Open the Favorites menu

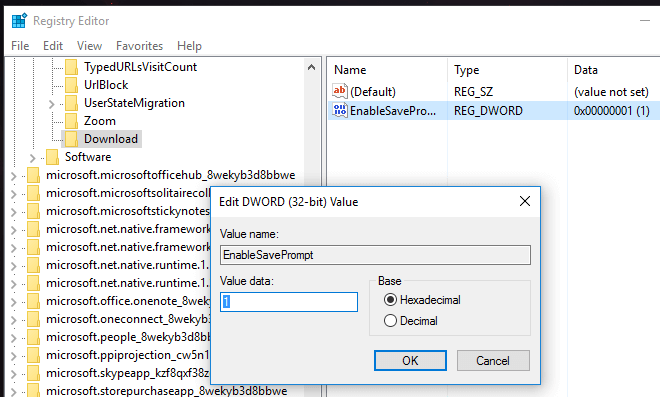coord(139,45)
